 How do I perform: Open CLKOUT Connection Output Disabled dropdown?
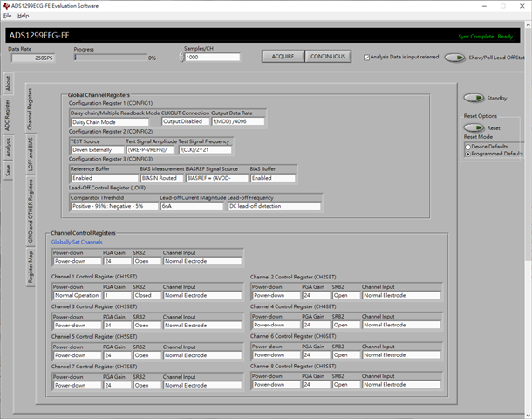click(186, 121)
